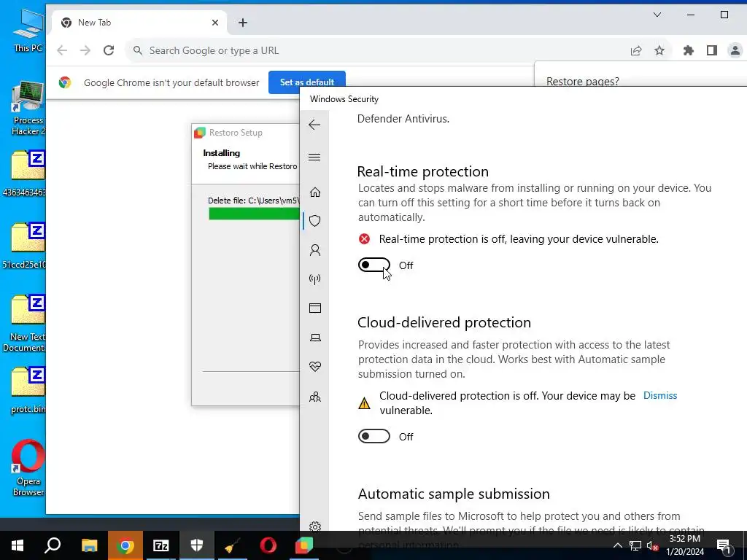
Task: Click 'Real-time protection' heading
Action: pos(422,171)
